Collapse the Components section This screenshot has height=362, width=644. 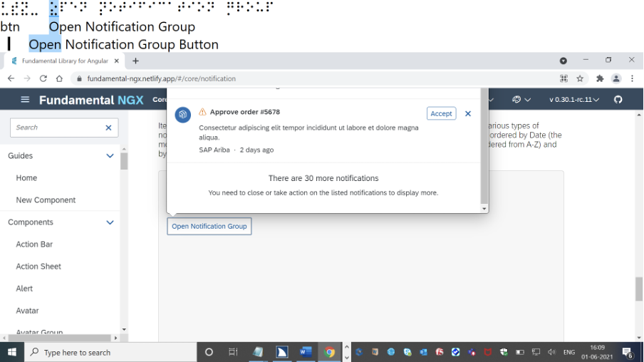[110, 222]
